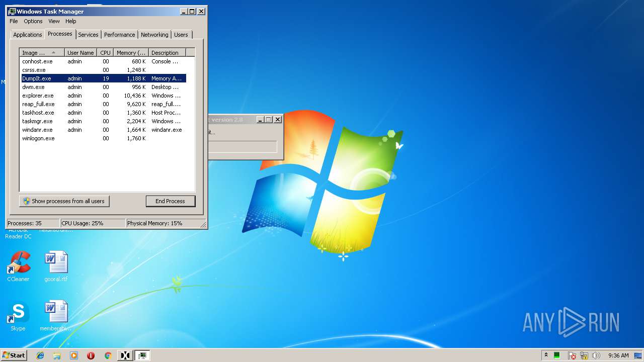Maximize the version 2.8 background window

coord(268,120)
